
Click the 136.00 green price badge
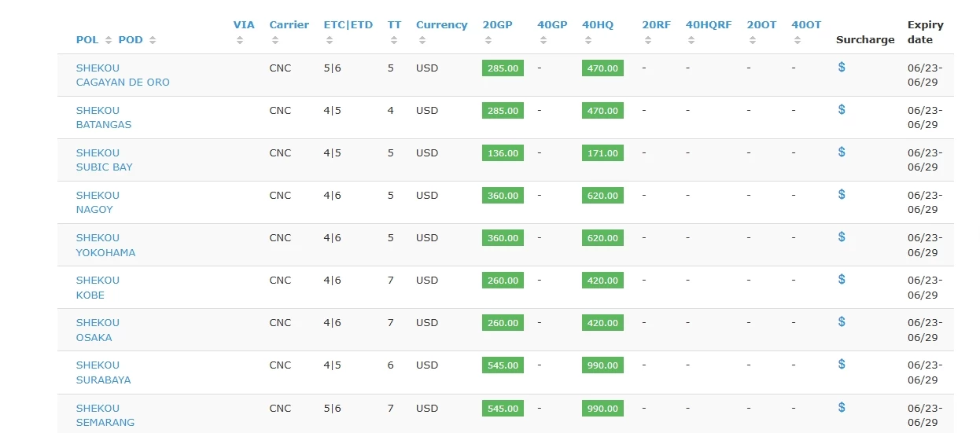pyautogui.click(x=503, y=153)
